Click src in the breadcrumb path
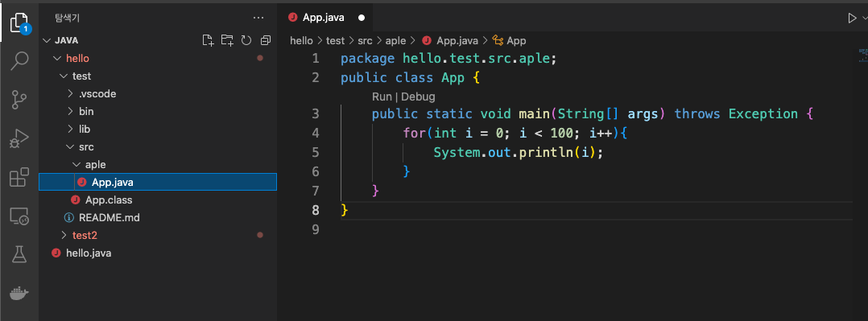This screenshot has height=321, width=868. point(365,40)
